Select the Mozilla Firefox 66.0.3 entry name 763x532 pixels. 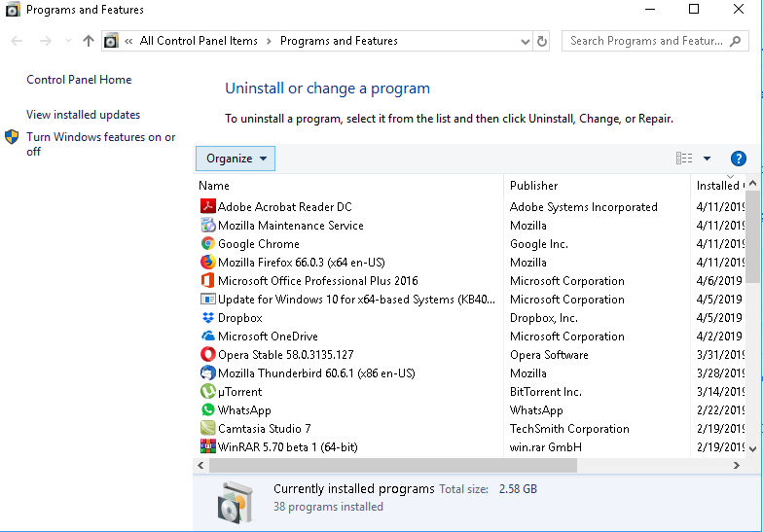302,263
